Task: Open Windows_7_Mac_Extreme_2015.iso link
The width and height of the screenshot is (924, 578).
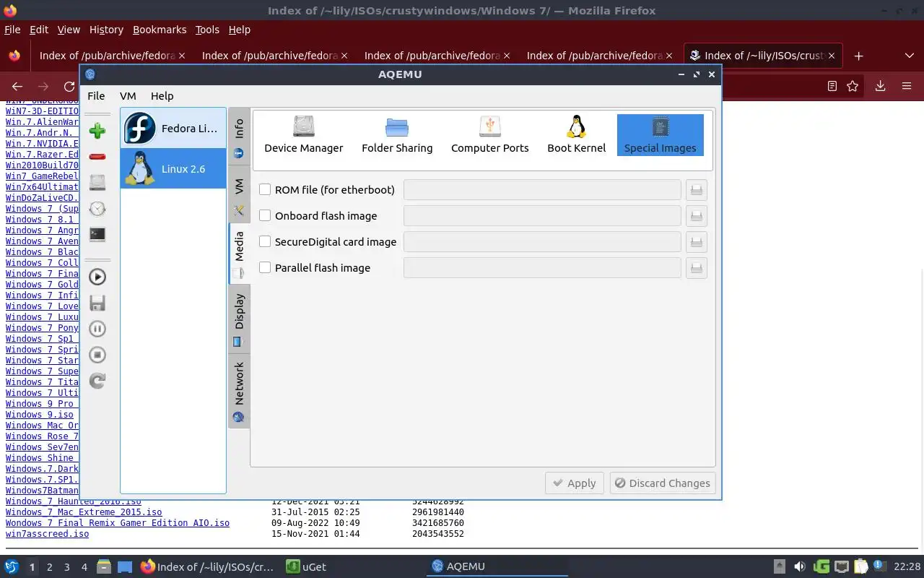Action: (84, 512)
